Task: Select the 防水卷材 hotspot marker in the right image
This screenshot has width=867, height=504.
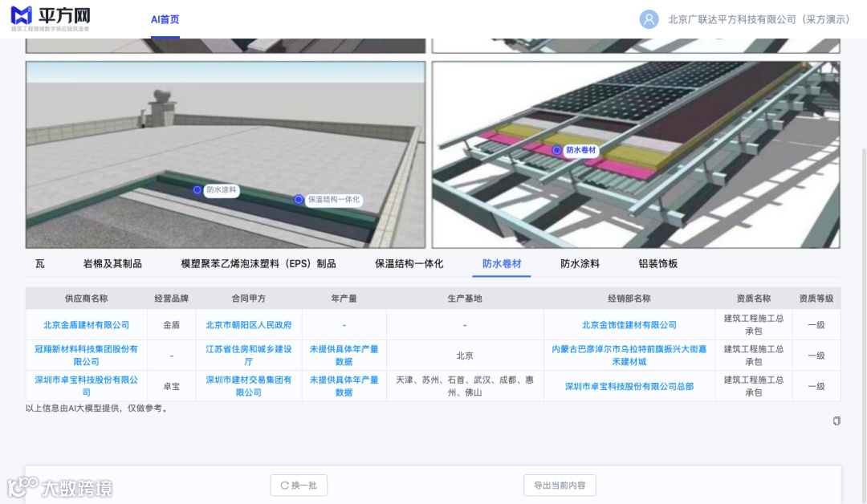Action: [557, 150]
